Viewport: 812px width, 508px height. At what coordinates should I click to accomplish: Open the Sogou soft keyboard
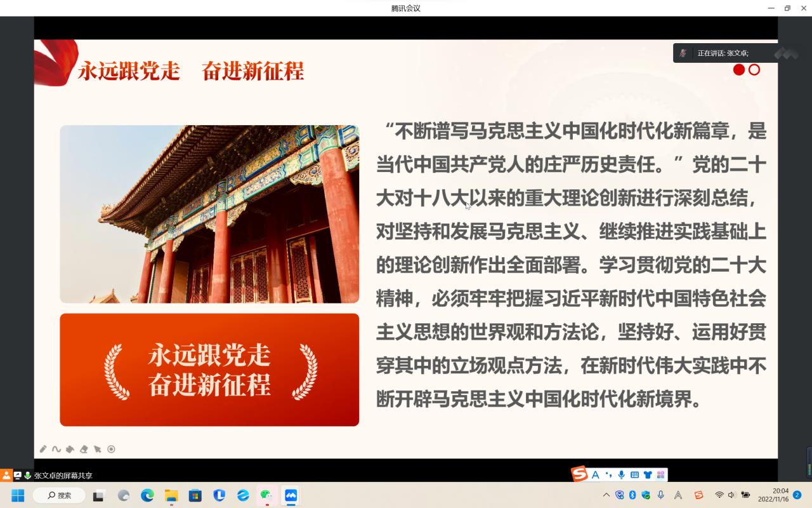pyautogui.click(x=634, y=474)
